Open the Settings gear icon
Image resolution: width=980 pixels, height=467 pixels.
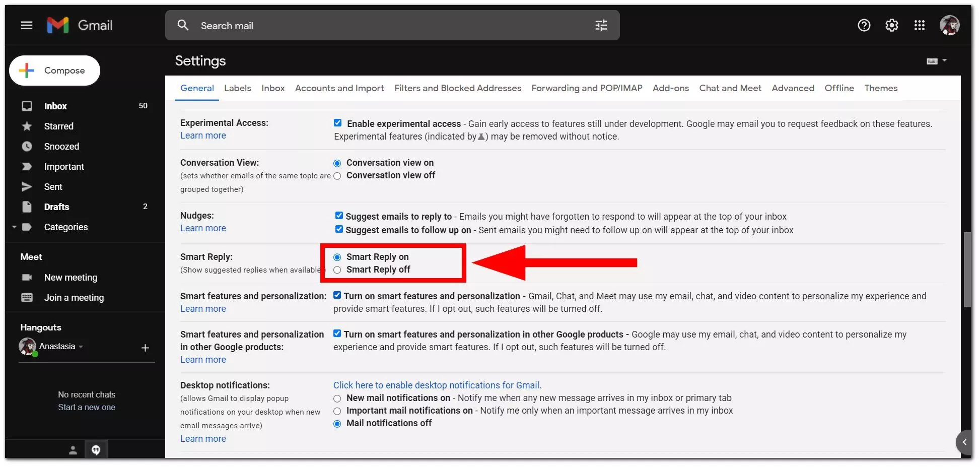(x=891, y=25)
